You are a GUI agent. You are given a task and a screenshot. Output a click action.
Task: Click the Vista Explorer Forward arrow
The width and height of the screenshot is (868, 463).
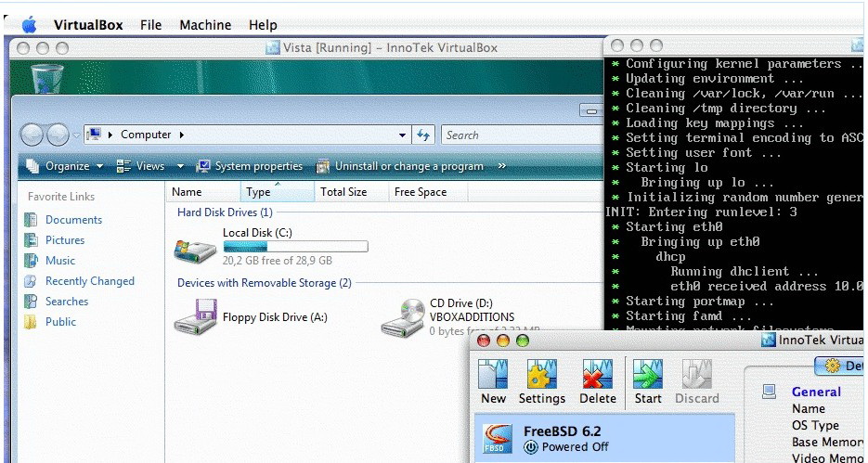[x=58, y=135]
